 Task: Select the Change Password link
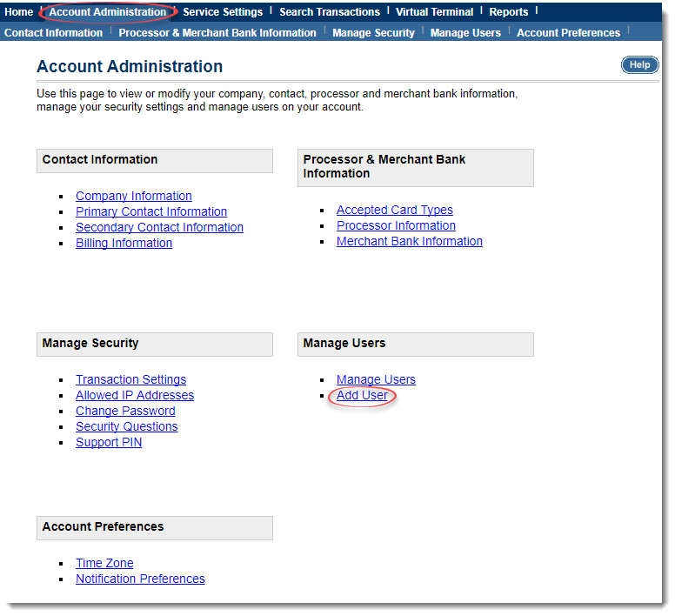point(125,412)
